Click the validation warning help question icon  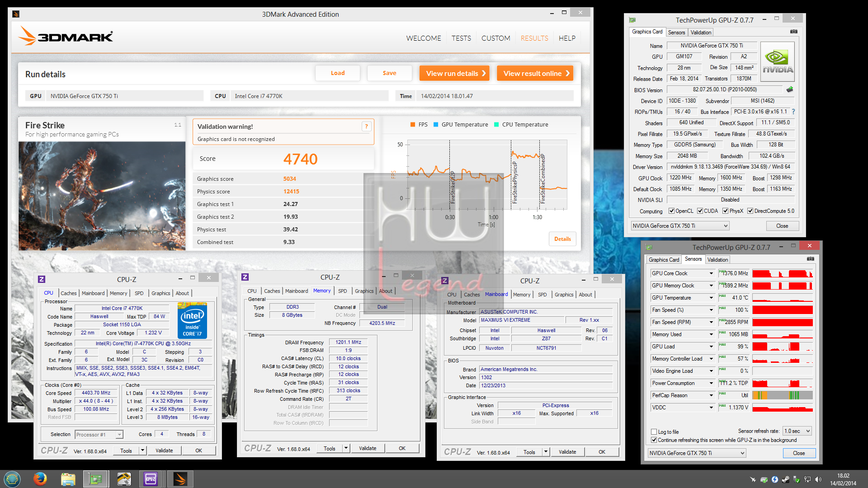point(366,127)
